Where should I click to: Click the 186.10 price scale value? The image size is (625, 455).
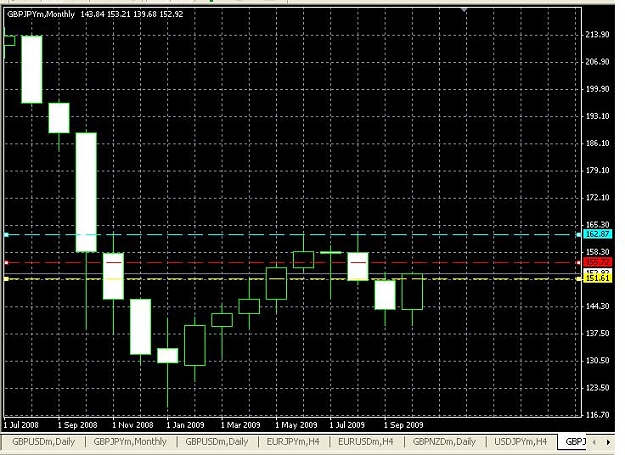(597, 143)
